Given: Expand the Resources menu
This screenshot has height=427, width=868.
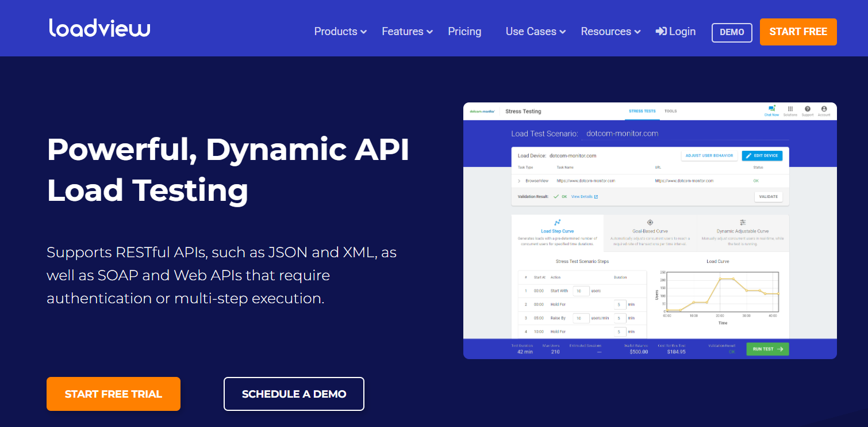Looking at the screenshot, I should coord(610,32).
